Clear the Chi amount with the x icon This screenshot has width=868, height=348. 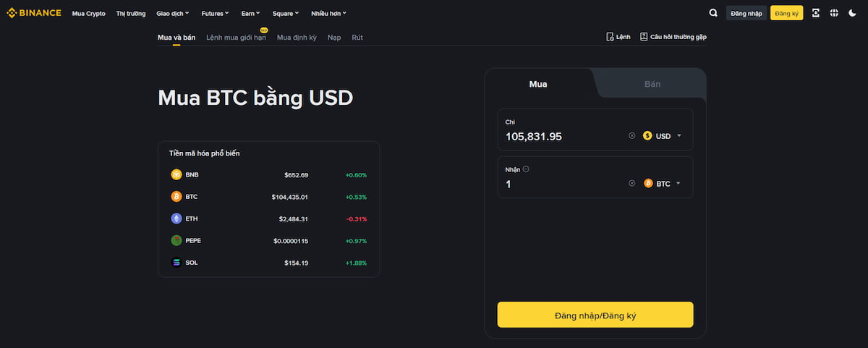coord(631,135)
